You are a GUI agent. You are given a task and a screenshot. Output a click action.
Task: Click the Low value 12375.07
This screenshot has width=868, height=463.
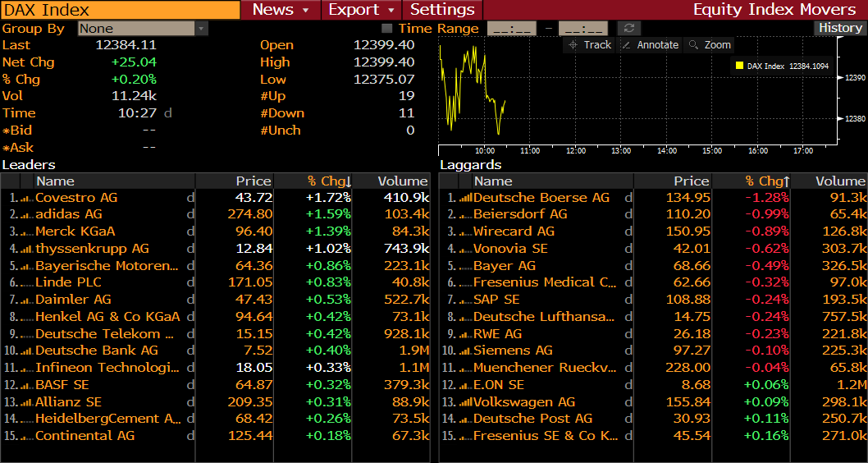384,80
